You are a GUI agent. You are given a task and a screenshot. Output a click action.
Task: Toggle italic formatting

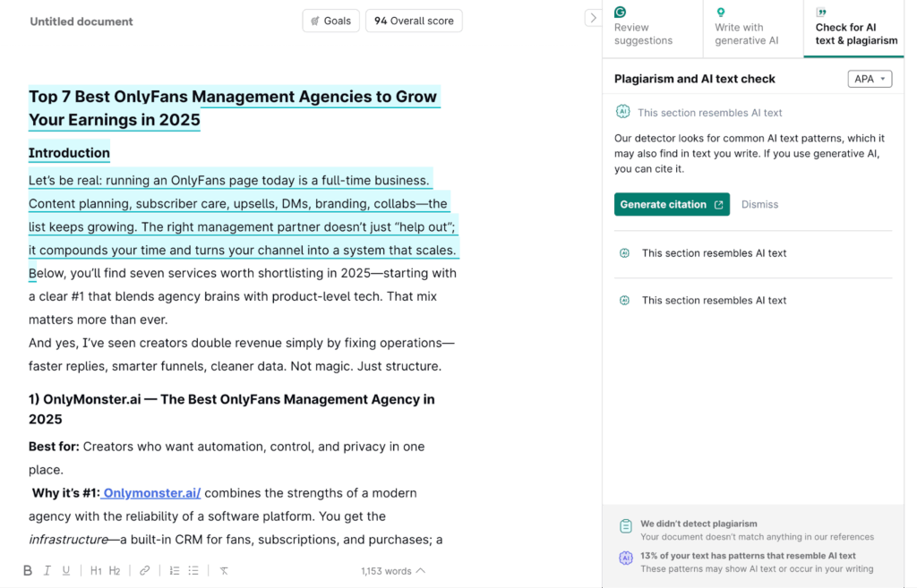coord(47,570)
